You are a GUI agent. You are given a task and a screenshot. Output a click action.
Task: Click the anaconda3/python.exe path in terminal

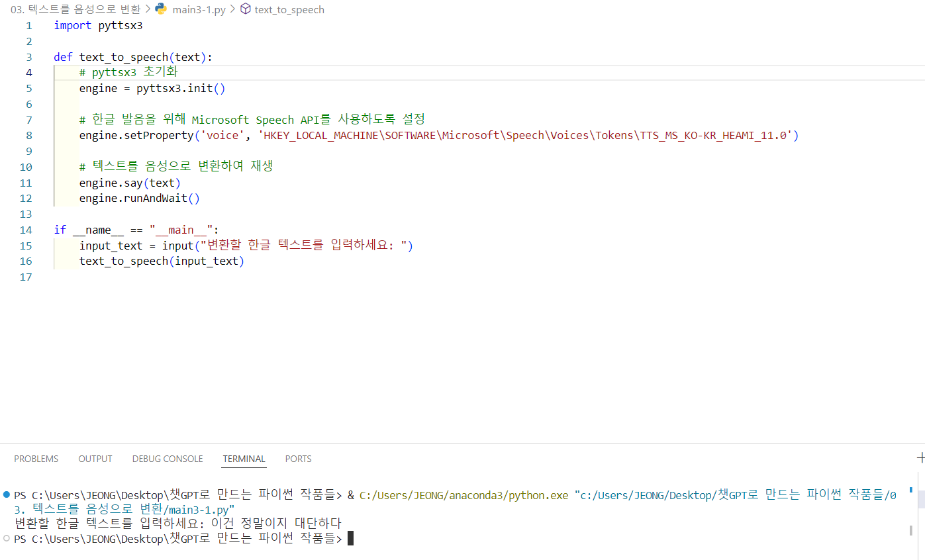(463, 495)
